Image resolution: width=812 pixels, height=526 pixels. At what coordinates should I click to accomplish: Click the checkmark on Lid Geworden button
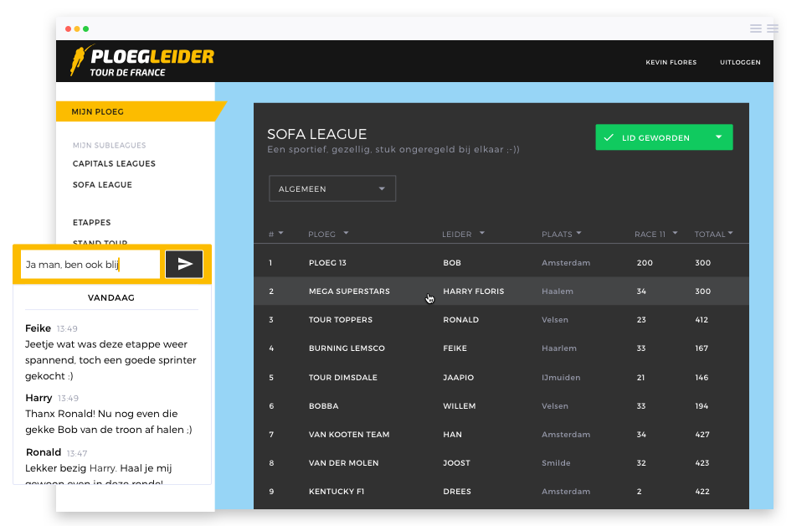coord(609,137)
